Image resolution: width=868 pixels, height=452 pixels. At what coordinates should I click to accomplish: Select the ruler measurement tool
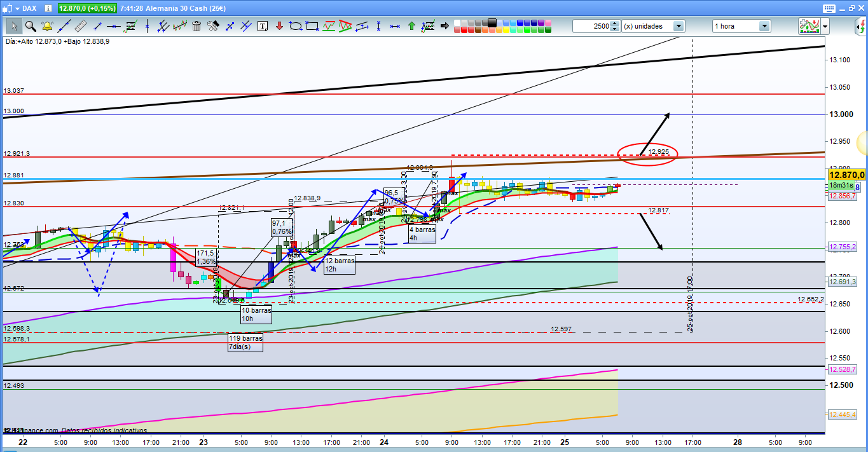pyautogui.click(x=81, y=26)
